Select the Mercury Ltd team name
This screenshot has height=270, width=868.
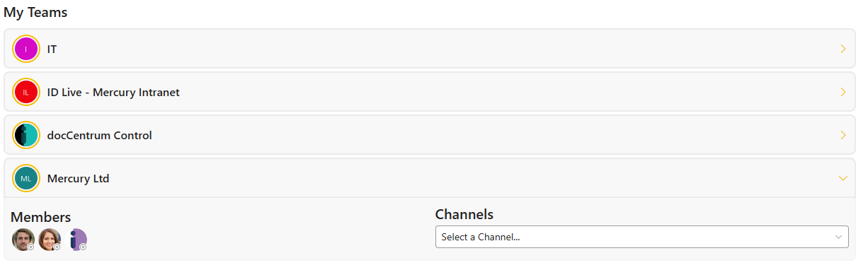click(x=78, y=178)
